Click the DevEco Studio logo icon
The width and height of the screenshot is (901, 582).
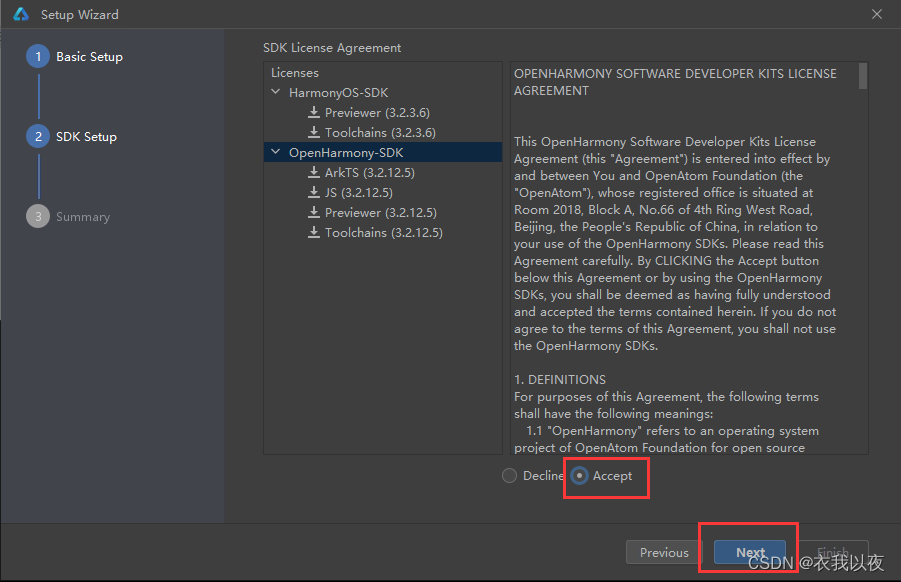tap(21, 14)
